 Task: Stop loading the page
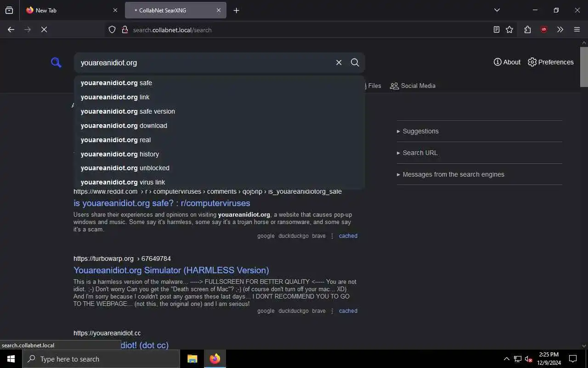click(44, 29)
